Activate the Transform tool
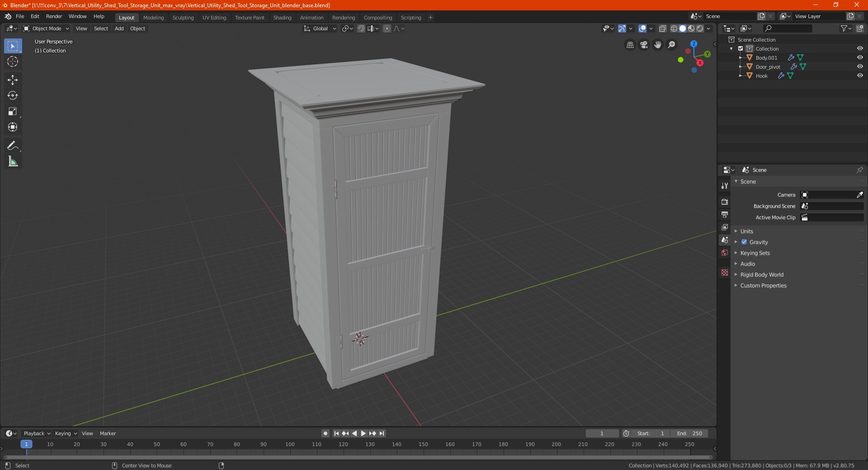868x470 pixels. 13,127
